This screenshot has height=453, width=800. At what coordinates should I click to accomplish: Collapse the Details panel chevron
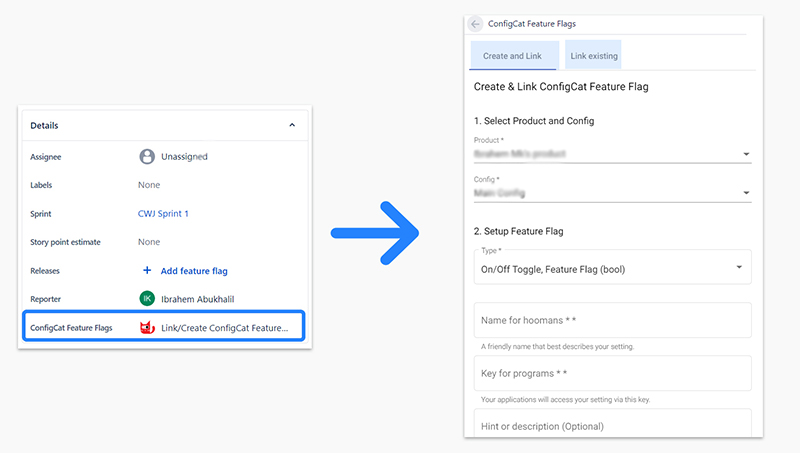292,125
